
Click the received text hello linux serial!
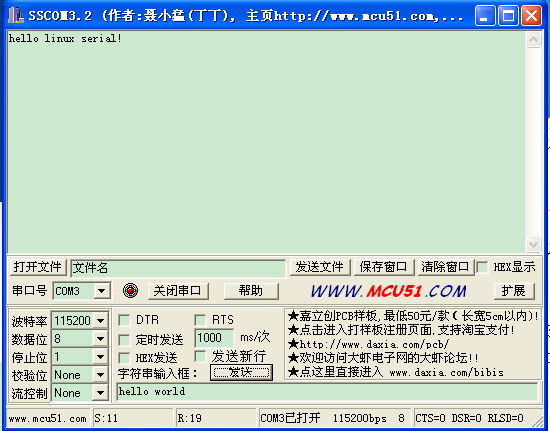65,38
